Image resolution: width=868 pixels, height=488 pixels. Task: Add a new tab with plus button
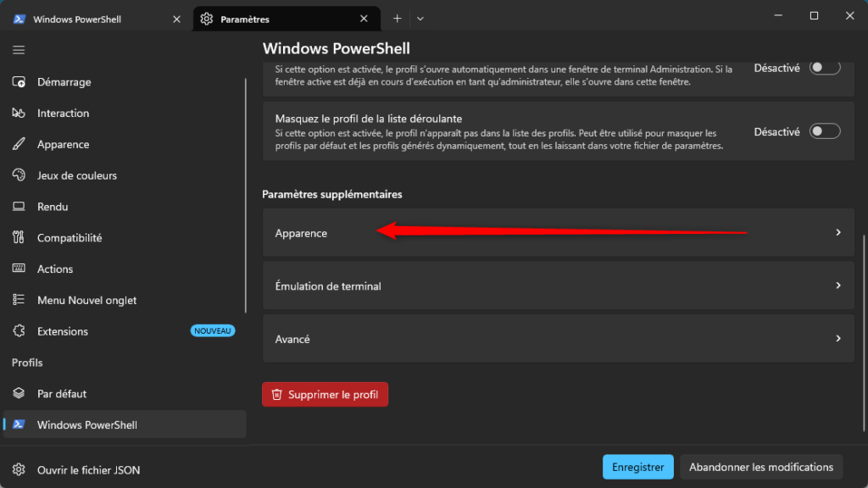point(397,19)
